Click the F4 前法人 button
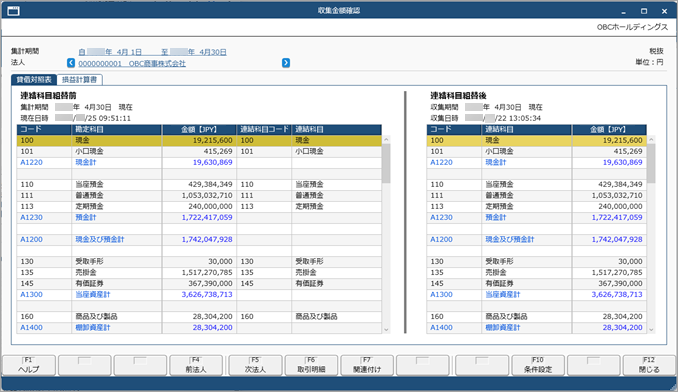The height and width of the screenshot is (392, 678). pos(196,365)
